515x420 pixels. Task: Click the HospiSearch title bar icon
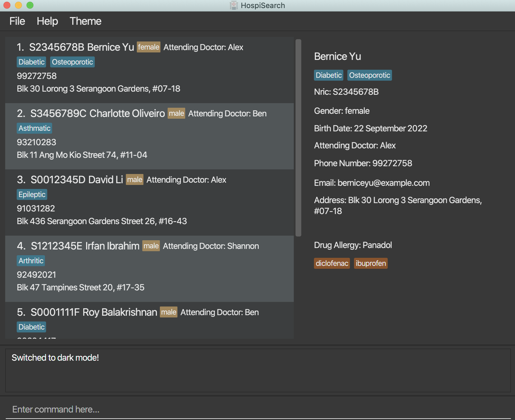click(234, 5)
